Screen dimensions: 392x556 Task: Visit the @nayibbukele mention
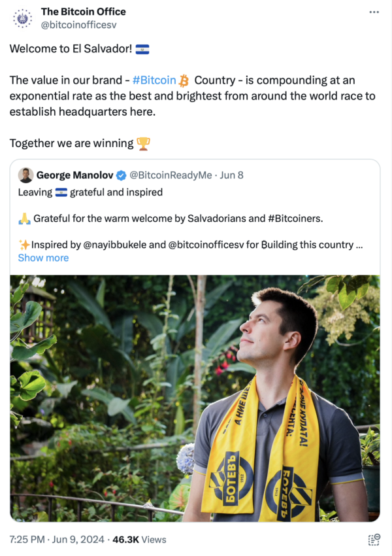coord(113,244)
